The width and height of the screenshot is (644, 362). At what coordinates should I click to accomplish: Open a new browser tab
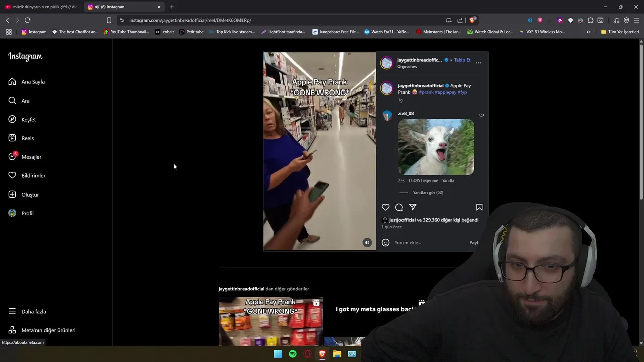172,7
